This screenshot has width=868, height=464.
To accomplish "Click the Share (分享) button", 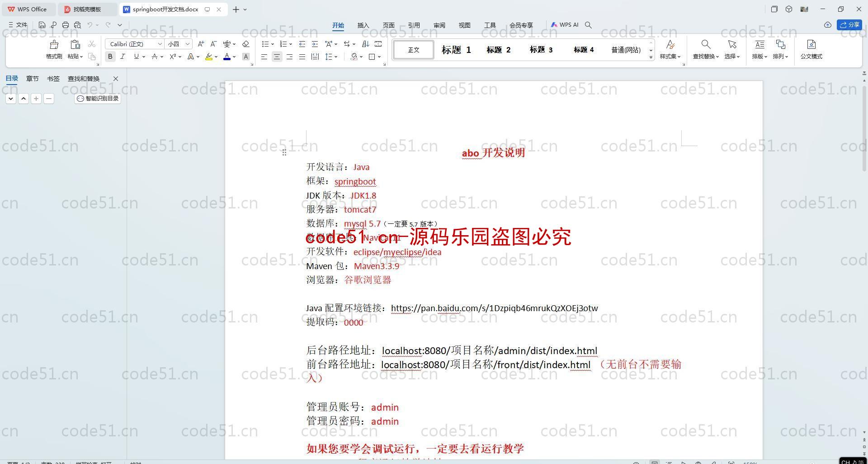I will tap(849, 25).
